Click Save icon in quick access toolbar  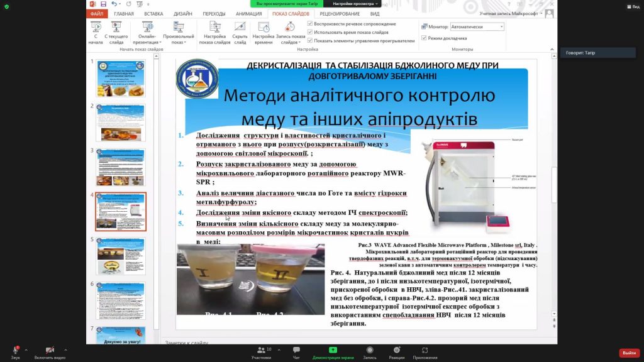pyautogui.click(x=104, y=4)
